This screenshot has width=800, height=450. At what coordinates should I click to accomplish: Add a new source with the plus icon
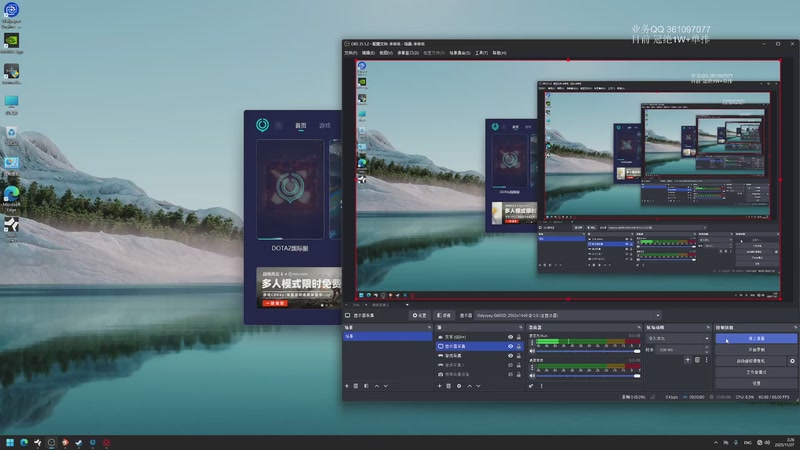[439, 386]
